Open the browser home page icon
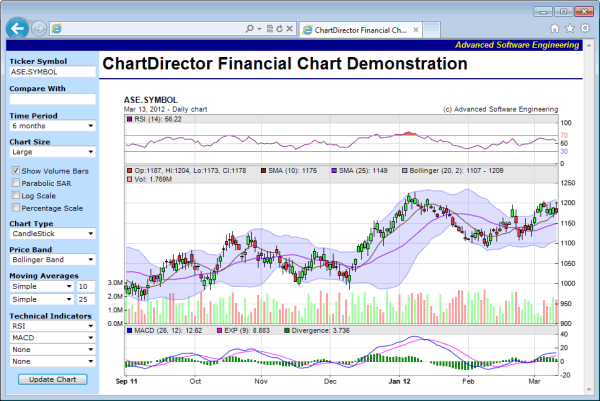 coord(554,29)
